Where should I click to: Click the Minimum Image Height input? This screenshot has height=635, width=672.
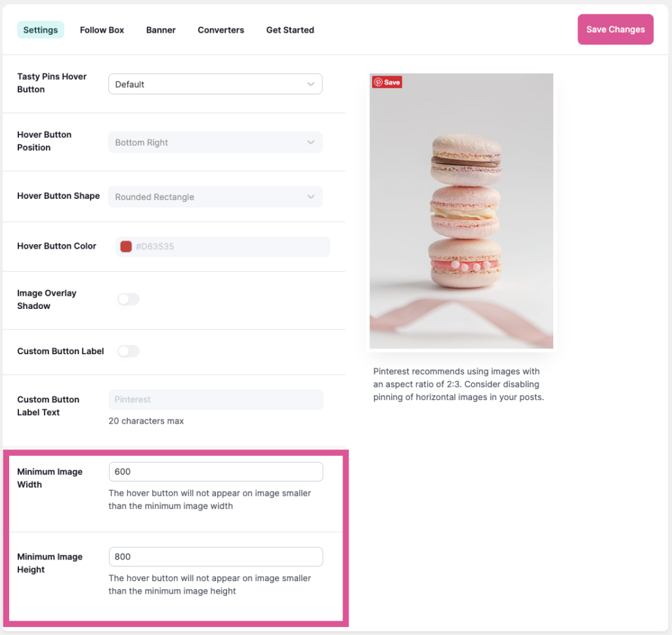(x=215, y=556)
